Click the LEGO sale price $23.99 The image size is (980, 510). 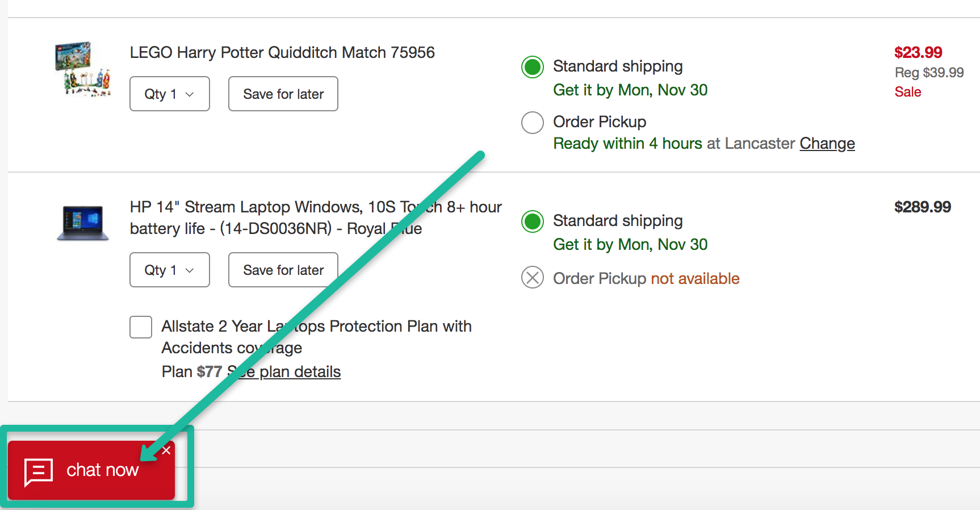click(918, 53)
